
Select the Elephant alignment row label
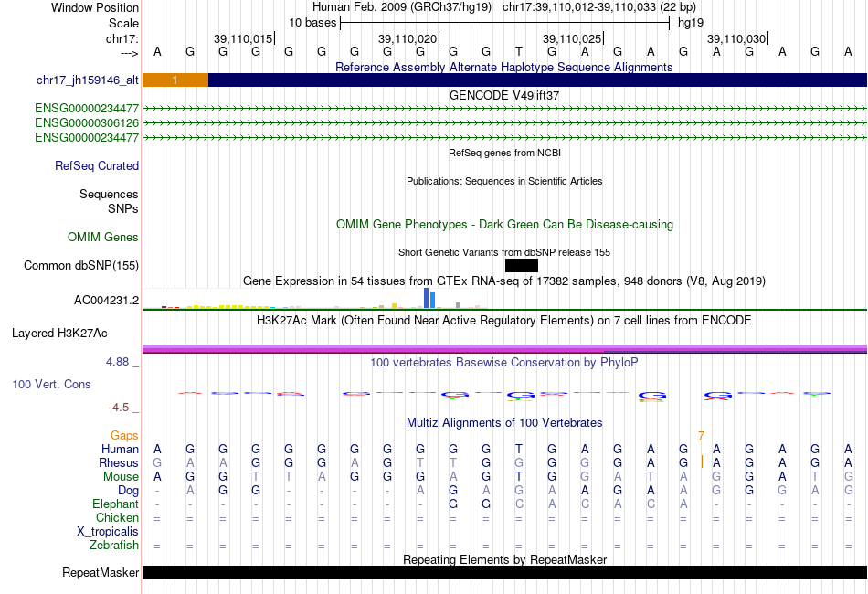(116, 504)
